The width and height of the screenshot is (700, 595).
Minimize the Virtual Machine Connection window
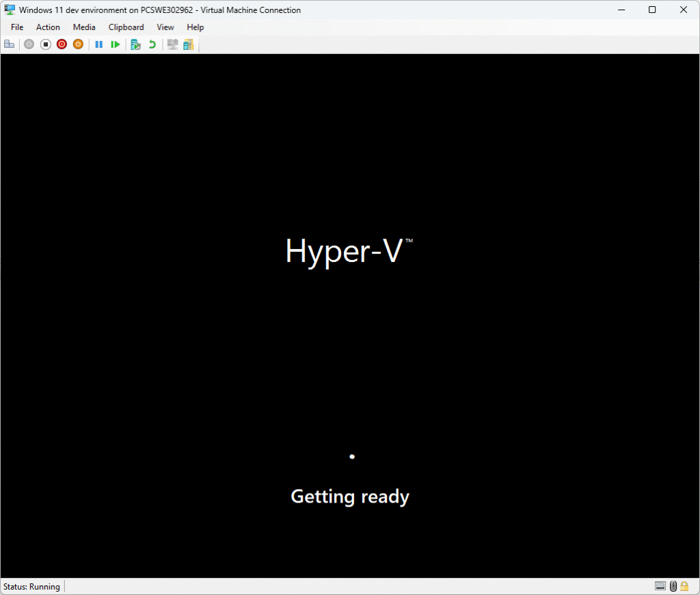[x=621, y=10]
